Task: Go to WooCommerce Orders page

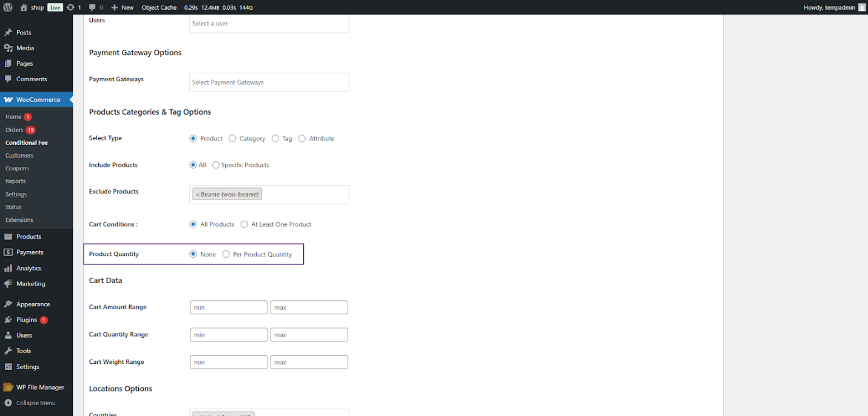Action: pos(14,130)
